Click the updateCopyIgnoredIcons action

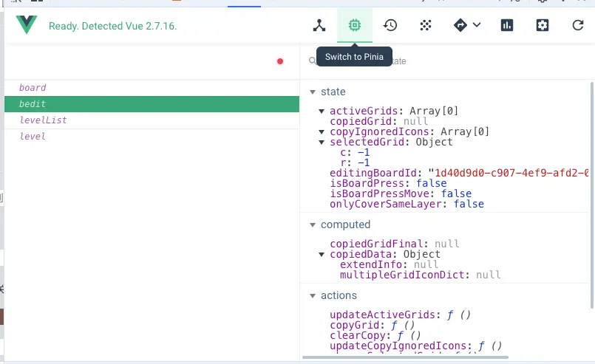[416, 346]
